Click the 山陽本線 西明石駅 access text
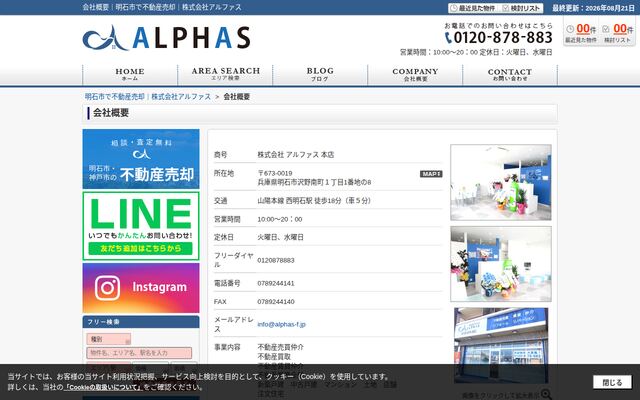The height and width of the screenshot is (400, 640). coord(314,201)
